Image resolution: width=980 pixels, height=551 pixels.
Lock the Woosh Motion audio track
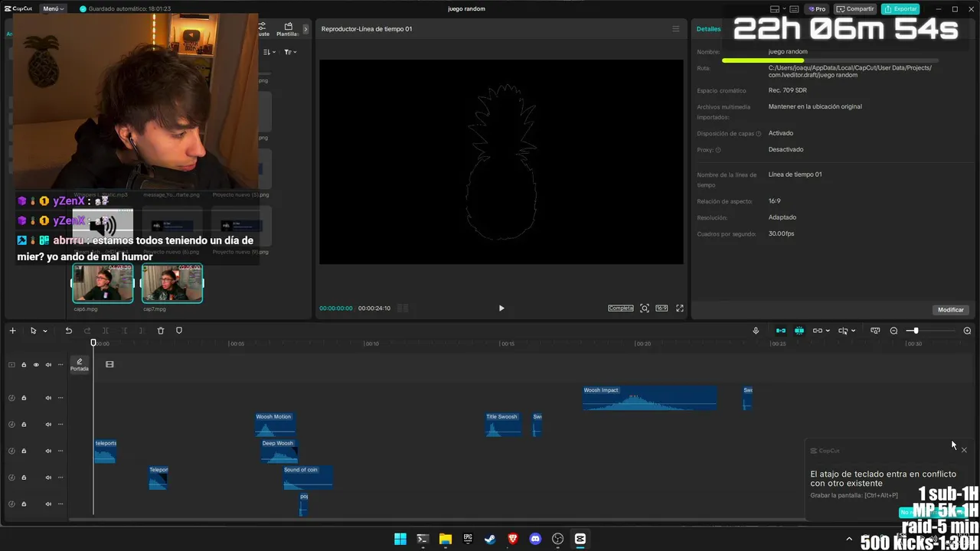click(x=24, y=425)
